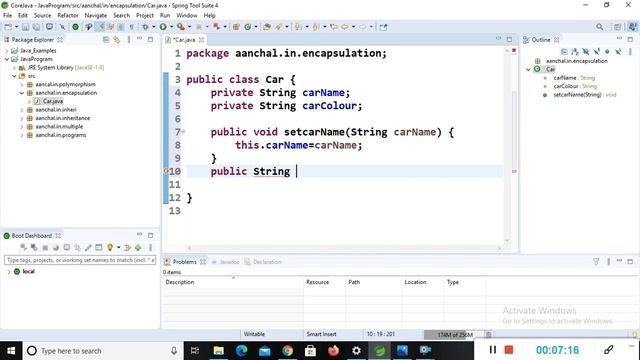
Task: Open the File menu
Action: 7,15
